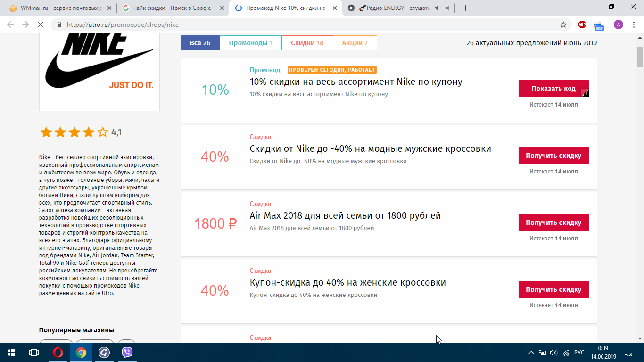
Task: Select the Все 26 filter tab
Action: click(x=200, y=43)
